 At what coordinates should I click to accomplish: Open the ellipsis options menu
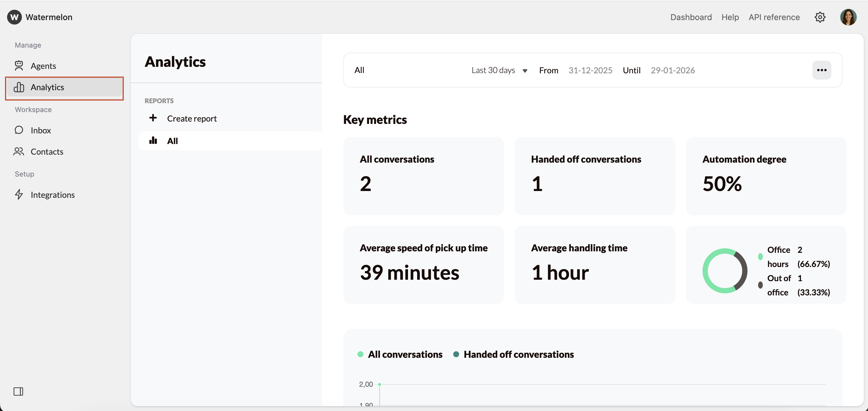pyautogui.click(x=822, y=70)
